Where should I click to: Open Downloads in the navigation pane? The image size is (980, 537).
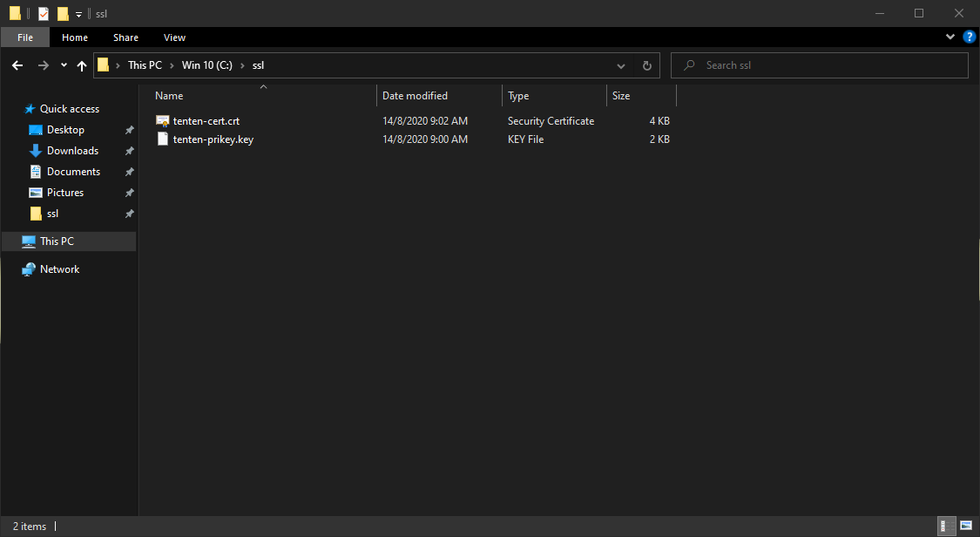[72, 151]
